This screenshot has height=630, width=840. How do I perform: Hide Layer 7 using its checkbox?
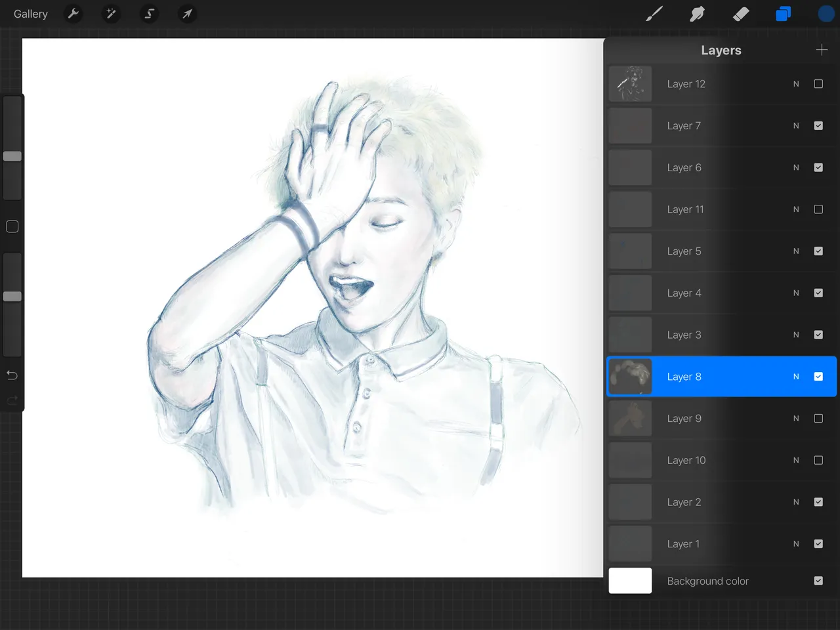(818, 126)
